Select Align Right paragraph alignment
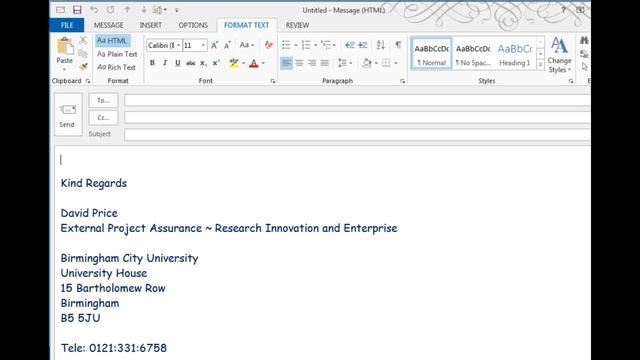 click(x=312, y=63)
